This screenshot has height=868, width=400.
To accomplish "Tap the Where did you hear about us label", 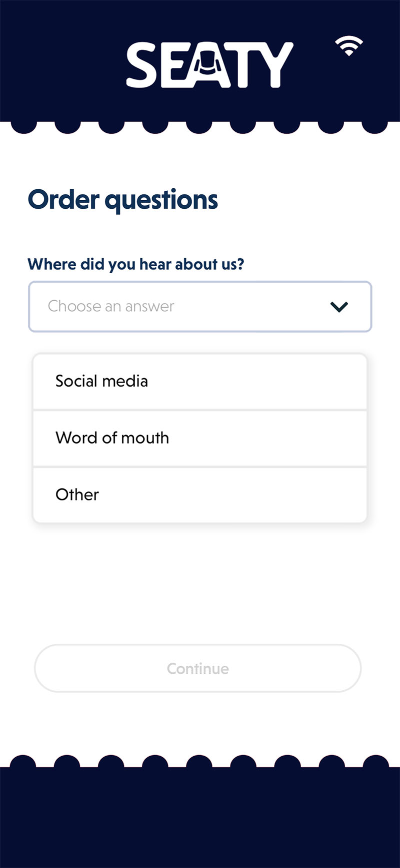I will 136,264.
